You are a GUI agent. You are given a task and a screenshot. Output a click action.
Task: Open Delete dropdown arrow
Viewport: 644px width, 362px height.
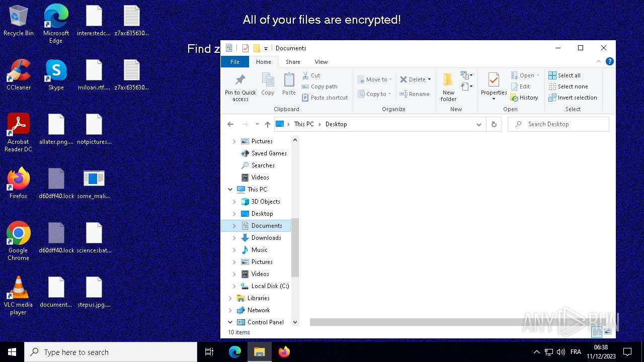click(429, 79)
